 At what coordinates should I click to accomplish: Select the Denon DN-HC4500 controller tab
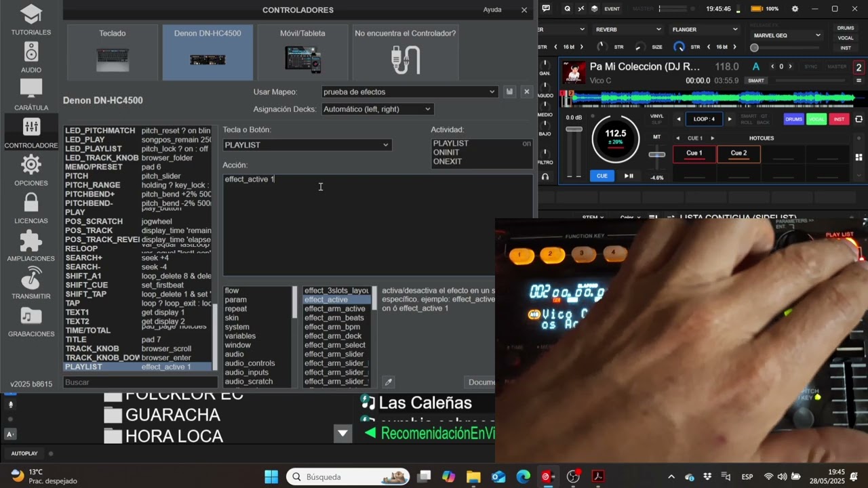coord(208,52)
